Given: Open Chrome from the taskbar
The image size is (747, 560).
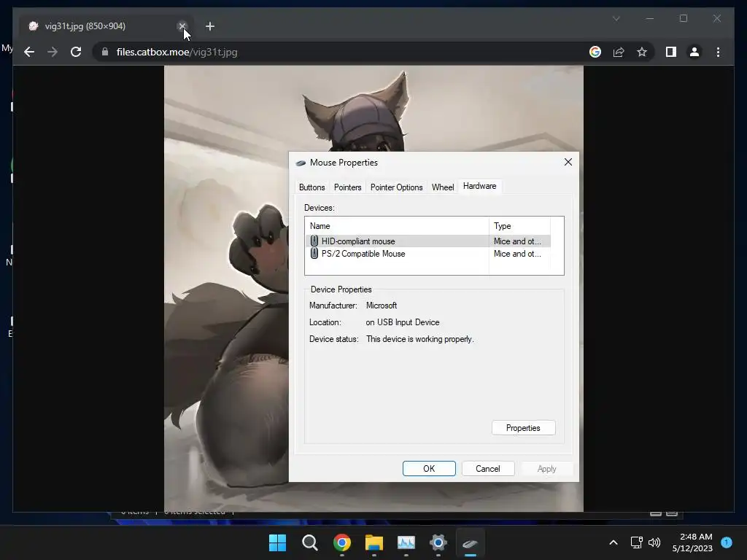Looking at the screenshot, I should click(x=341, y=542).
